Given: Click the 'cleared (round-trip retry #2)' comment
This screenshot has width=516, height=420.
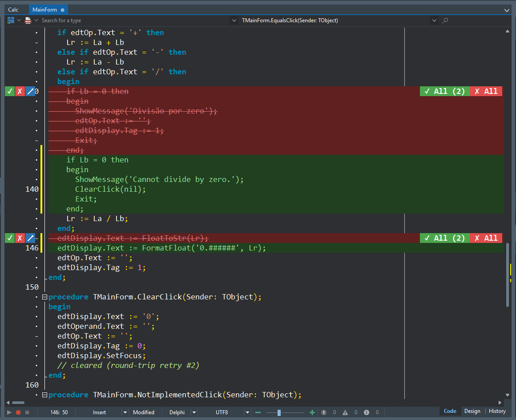Looking at the screenshot, I should pyautogui.click(x=129, y=365).
